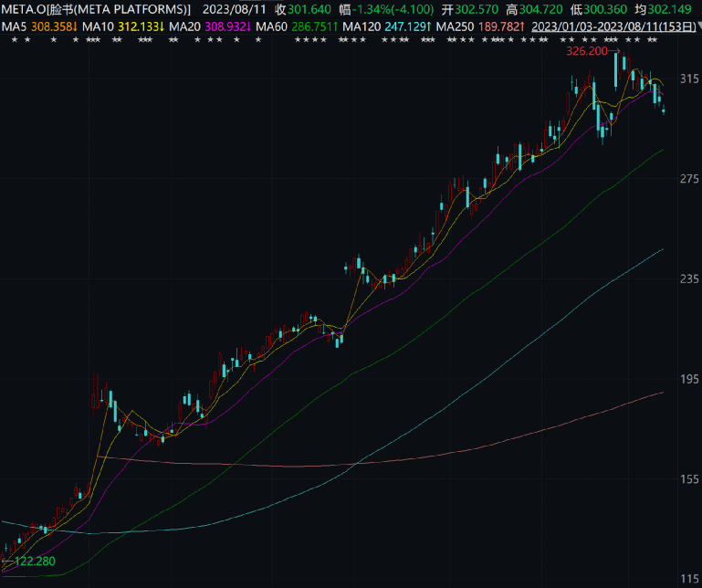702x588 pixels.
Task: Select the most recent candlestick on chart
Action: tap(664, 110)
